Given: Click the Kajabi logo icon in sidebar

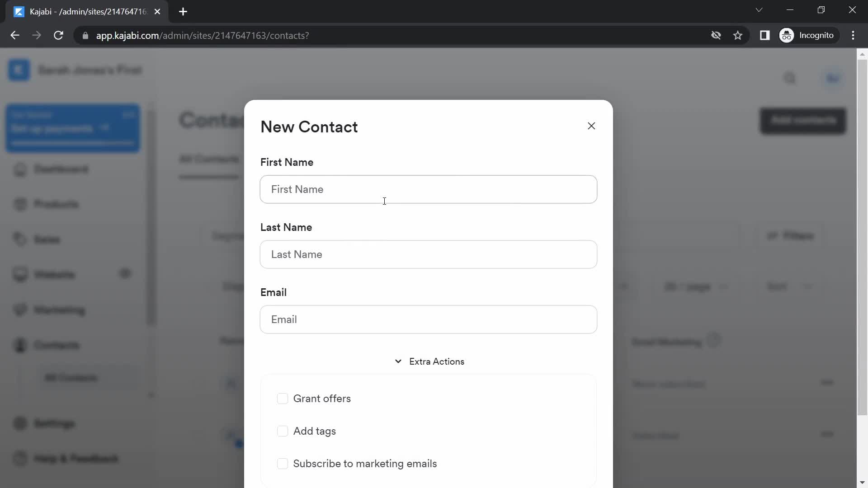Looking at the screenshot, I should pyautogui.click(x=19, y=70).
